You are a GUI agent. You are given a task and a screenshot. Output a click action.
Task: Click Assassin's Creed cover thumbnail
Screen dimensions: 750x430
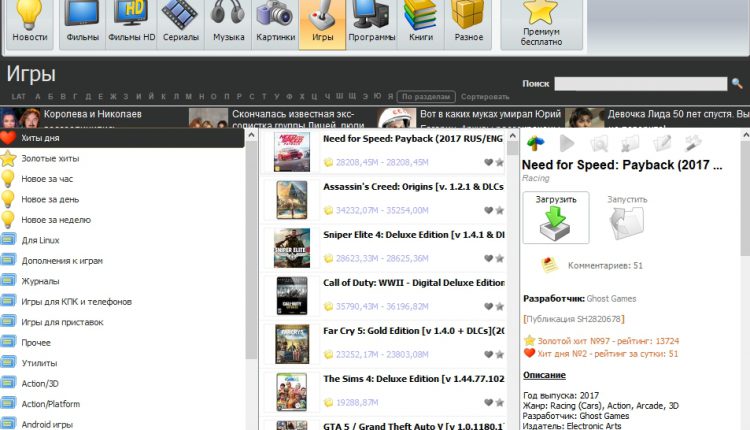pyautogui.click(x=292, y=200)
